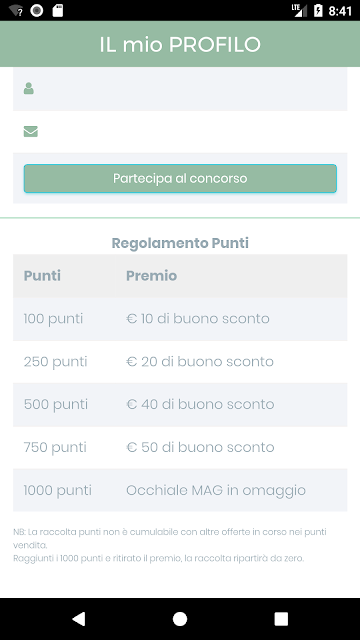Select the 100 punti reward row

180,319
